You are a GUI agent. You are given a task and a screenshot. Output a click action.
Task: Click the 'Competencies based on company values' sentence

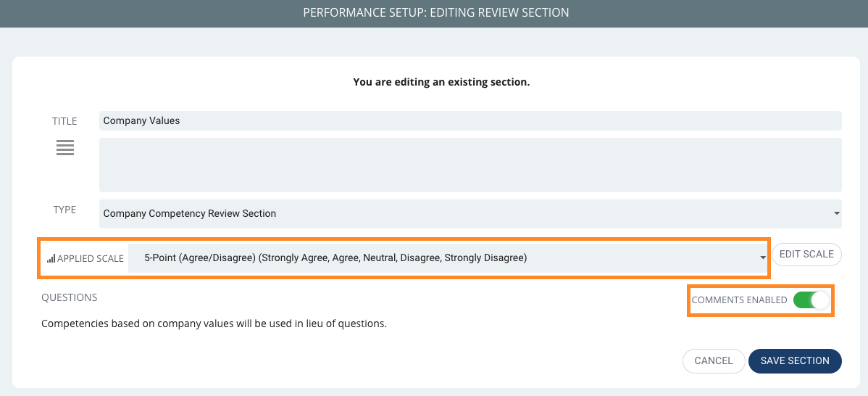tap(214, 324)
